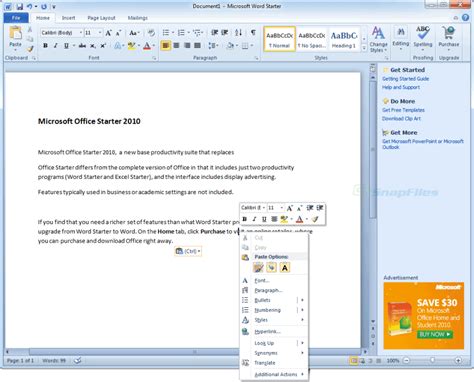Toggle Underline in the ribbon Font group
This screenshot has height=382, width=474.
tap(66, 46)
